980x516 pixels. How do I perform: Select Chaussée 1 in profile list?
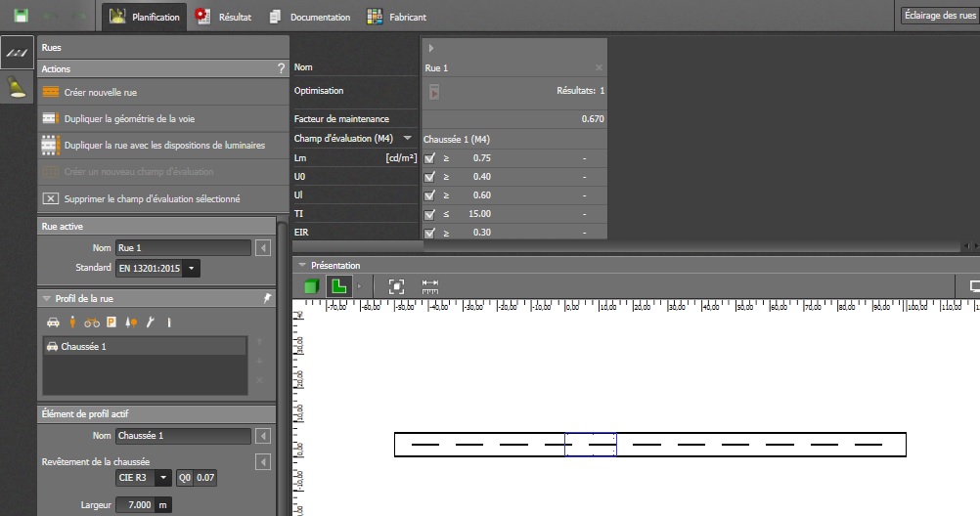pyautogui.click(x=145, y=346)
